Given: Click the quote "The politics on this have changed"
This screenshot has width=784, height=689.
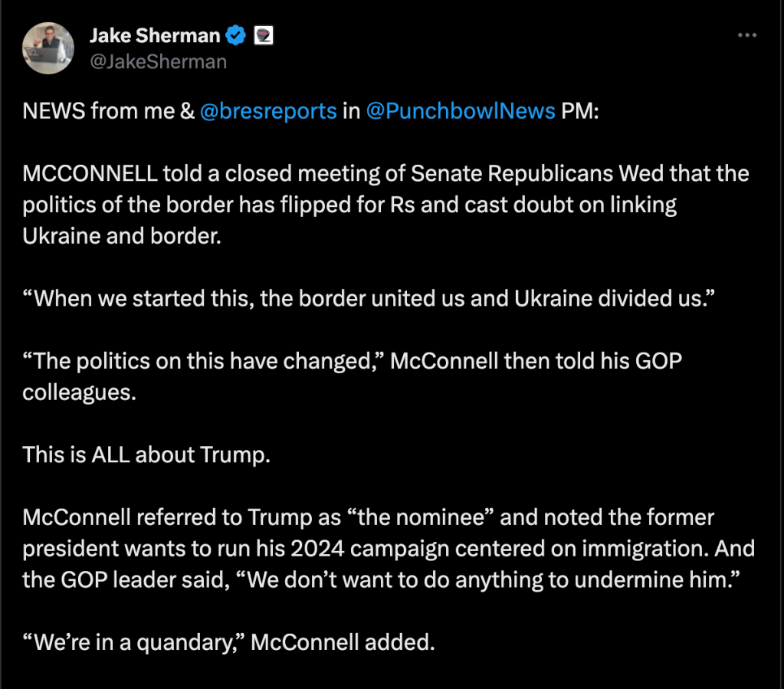Looking at the screenshot, I should (202, 360).
